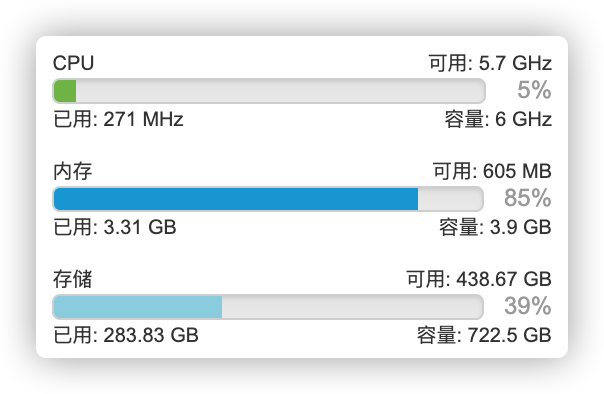Click the 存储 storage heading label
604x394 pixels.
[x=72, y=279]
